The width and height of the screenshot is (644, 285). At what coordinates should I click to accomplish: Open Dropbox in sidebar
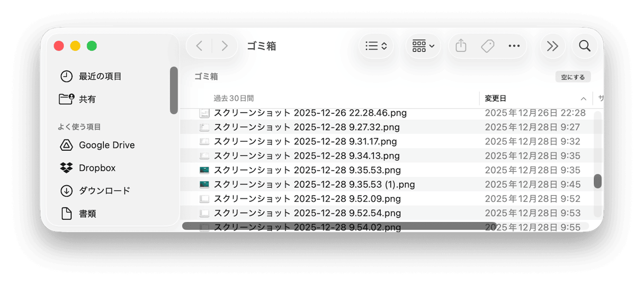(x=96, y=168)
